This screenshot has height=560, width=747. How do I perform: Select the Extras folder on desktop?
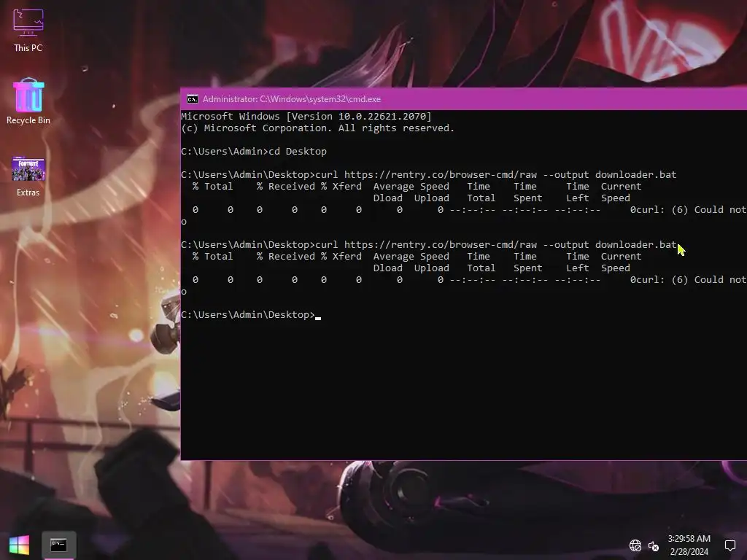point(28,176)
